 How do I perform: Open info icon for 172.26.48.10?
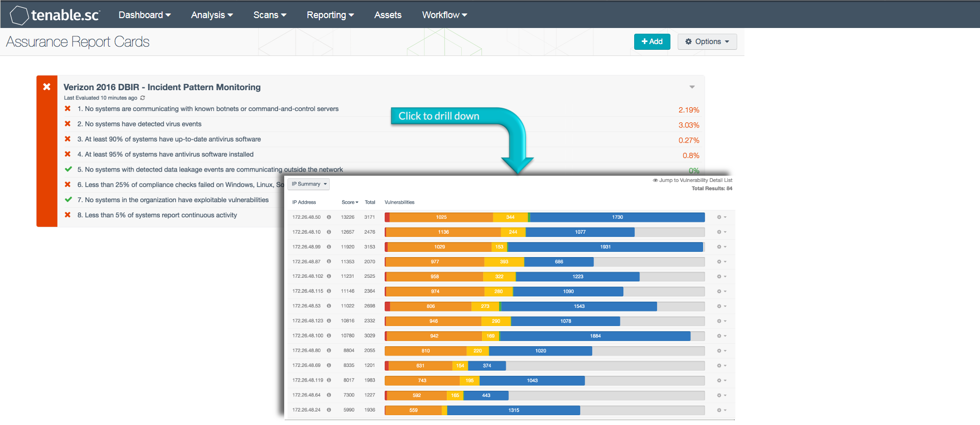click(329, 232)
